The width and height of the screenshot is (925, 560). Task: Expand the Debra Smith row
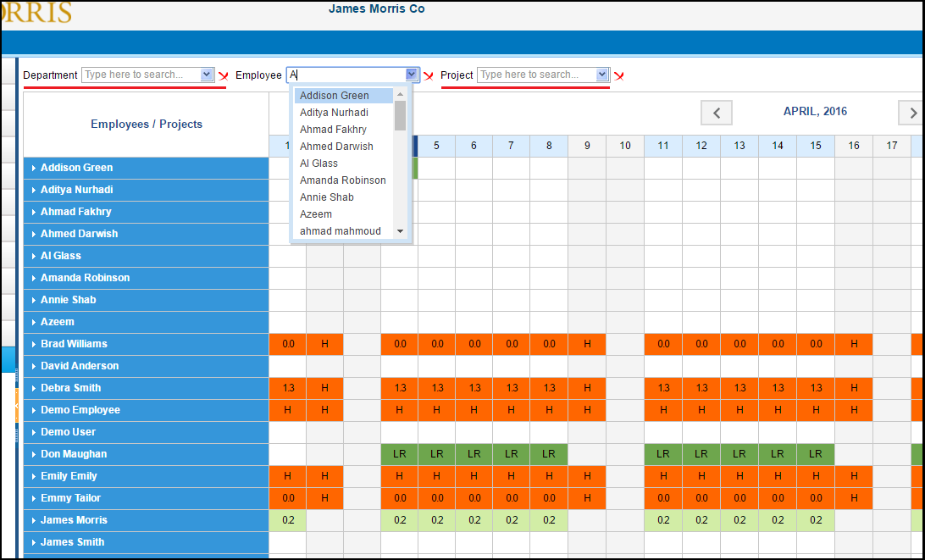(x=34, y=388)
